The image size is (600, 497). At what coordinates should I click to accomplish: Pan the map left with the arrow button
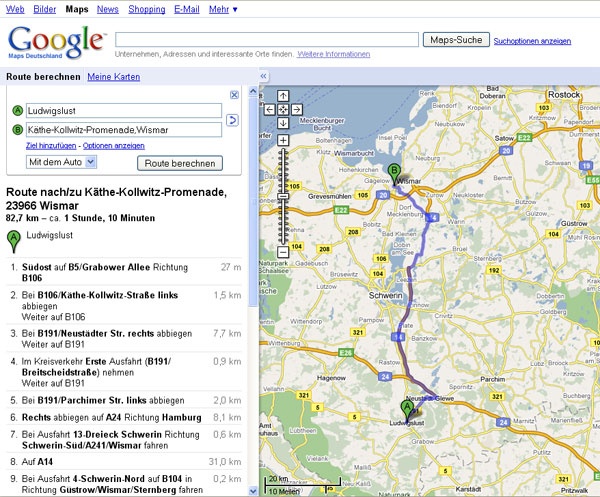[269, 110]
